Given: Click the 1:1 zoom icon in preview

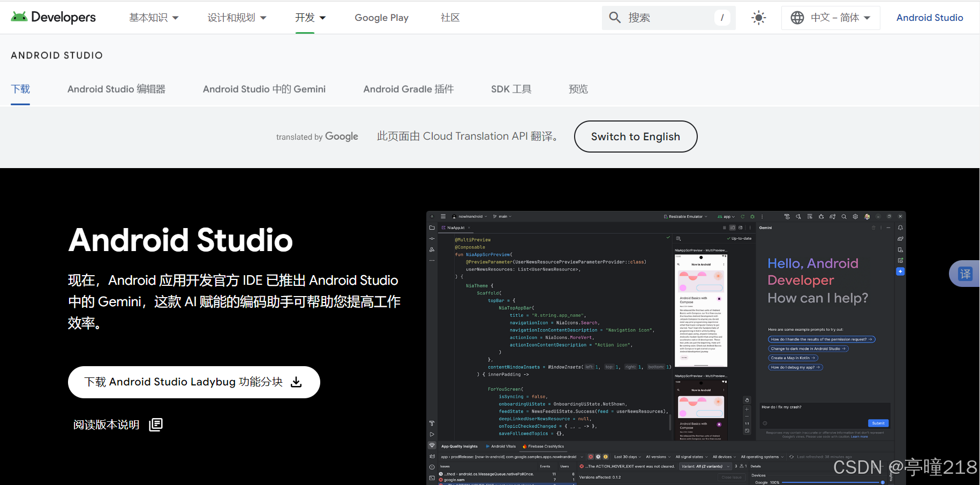Looking at the screenshot, I should pyautogui.click(x=747, y=423).
